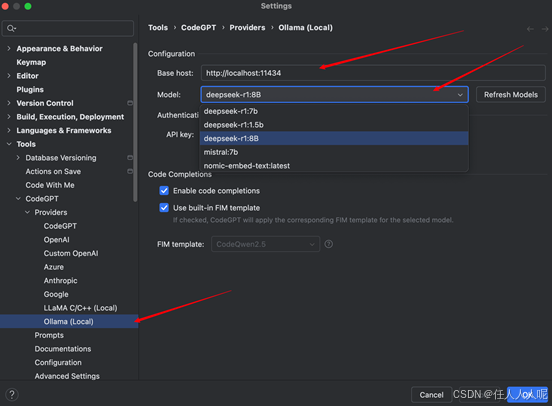Screen dimensions: 552x406
Task: Collapse the CodeGPT tree node
Action: 18,199
